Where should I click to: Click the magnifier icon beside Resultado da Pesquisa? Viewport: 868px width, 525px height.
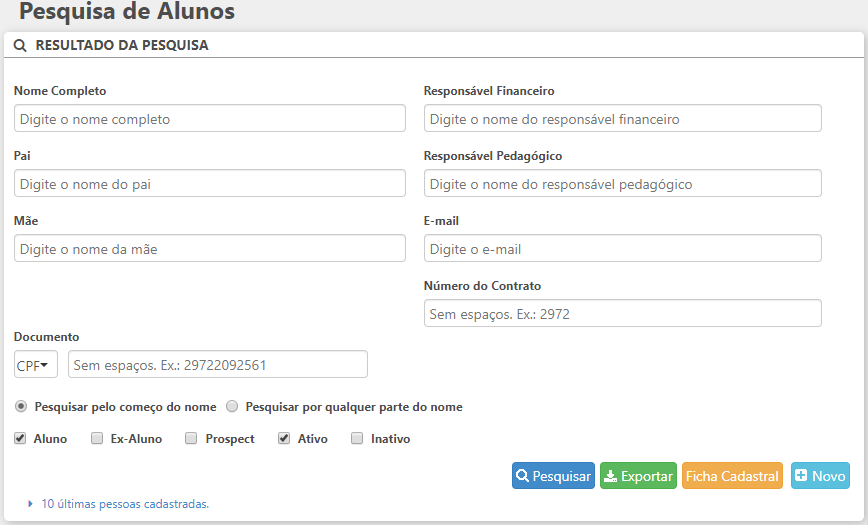20,46
